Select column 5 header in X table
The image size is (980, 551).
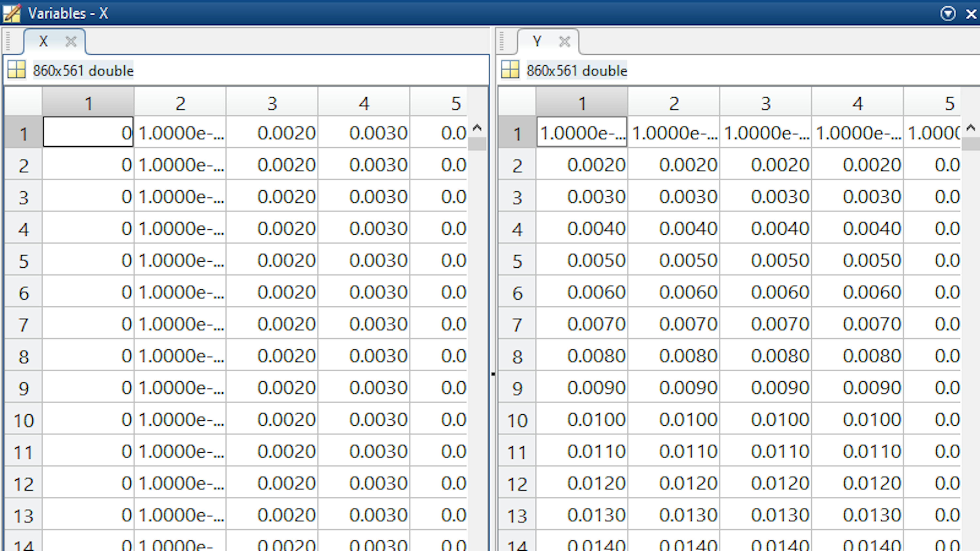439,102
